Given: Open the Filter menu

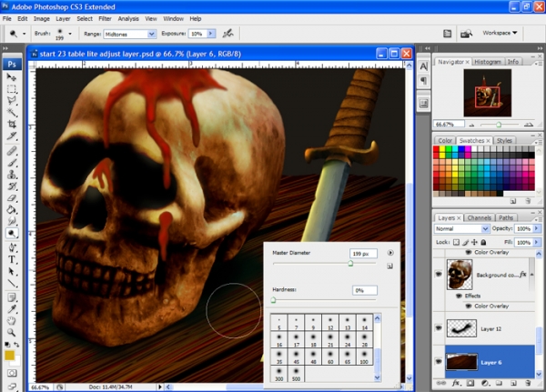Looking at the screenshot, I should [x=105, y=19].
